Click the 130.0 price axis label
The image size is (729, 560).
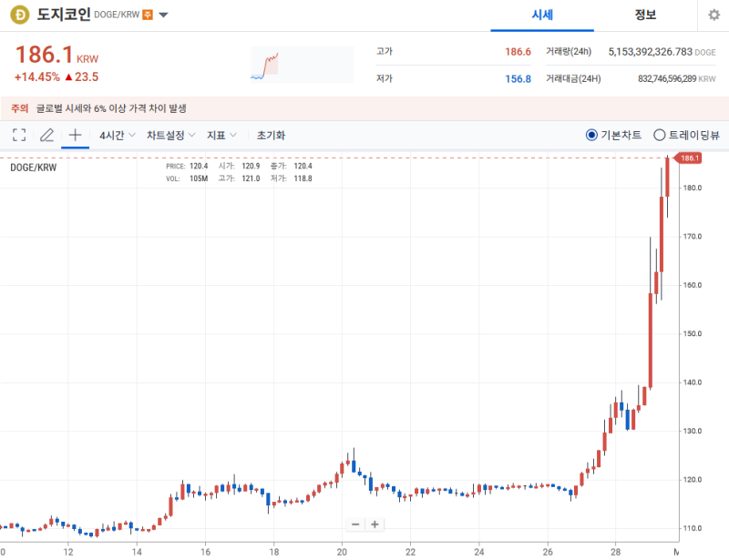(693, 431)
